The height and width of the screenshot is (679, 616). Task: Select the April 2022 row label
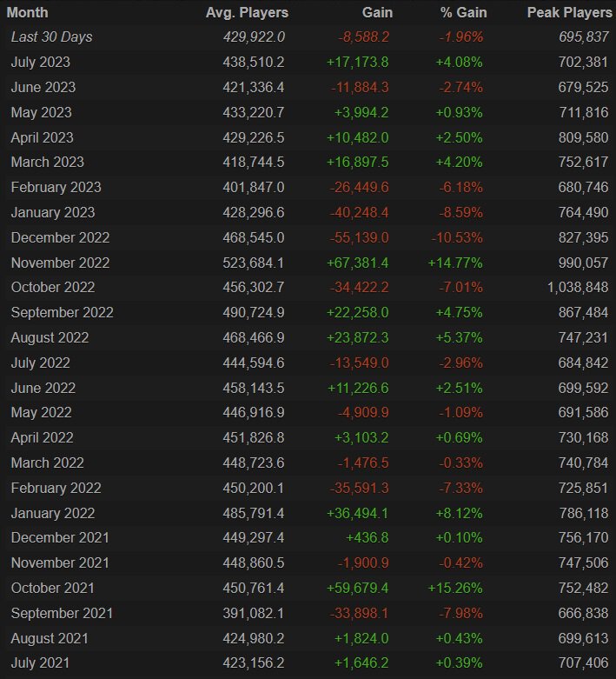click(x=42, y=437)
